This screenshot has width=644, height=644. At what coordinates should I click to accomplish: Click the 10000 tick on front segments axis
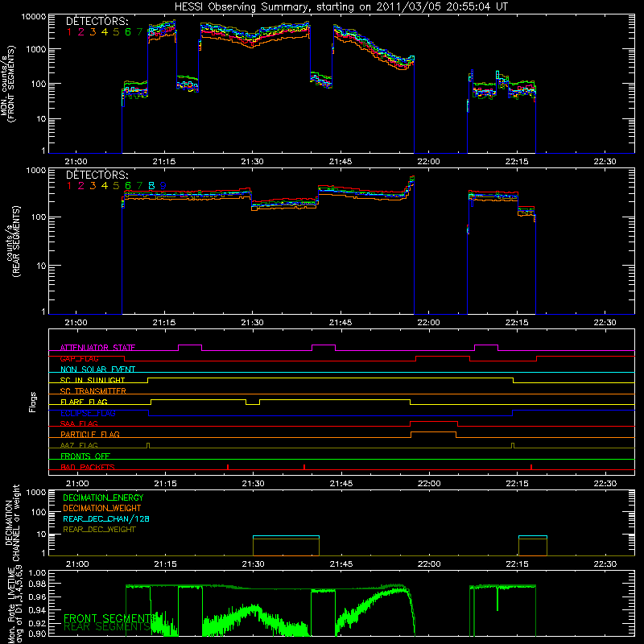click(34, 17)
